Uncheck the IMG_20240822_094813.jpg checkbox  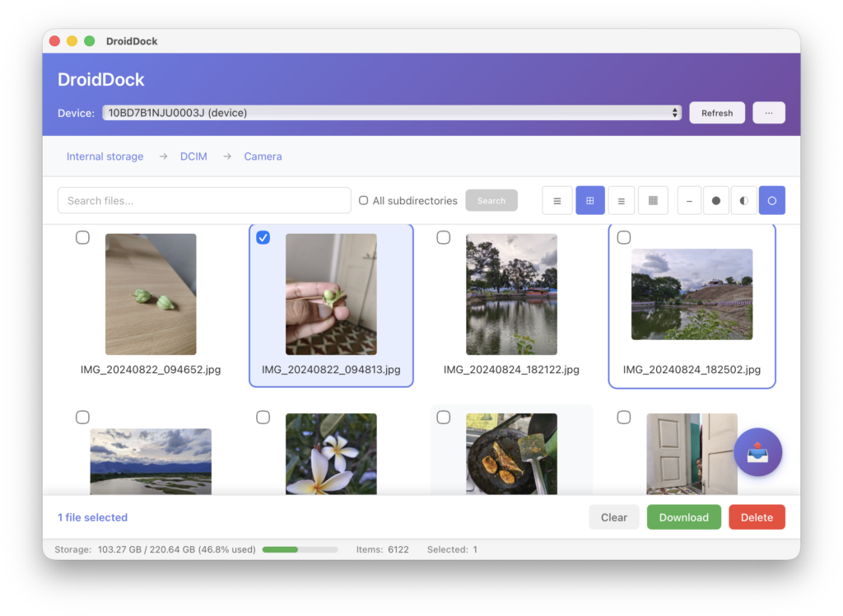[263, 238]
